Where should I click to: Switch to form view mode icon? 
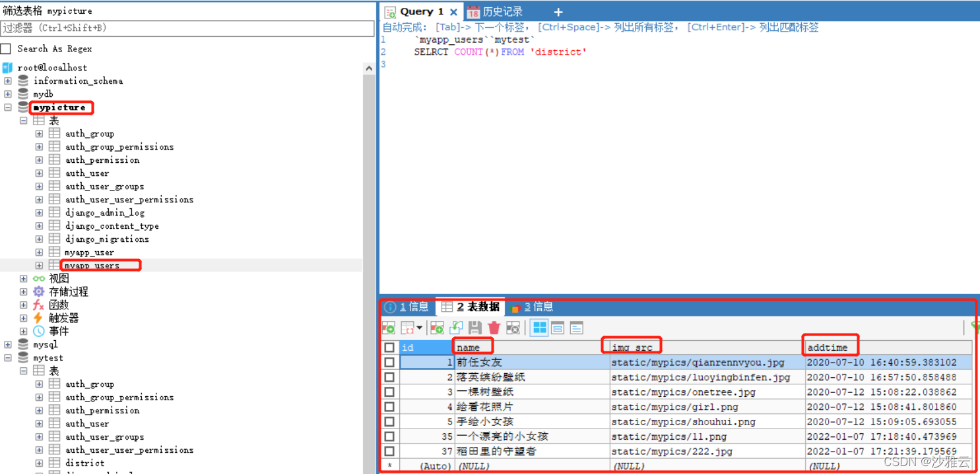click(558, 328)
